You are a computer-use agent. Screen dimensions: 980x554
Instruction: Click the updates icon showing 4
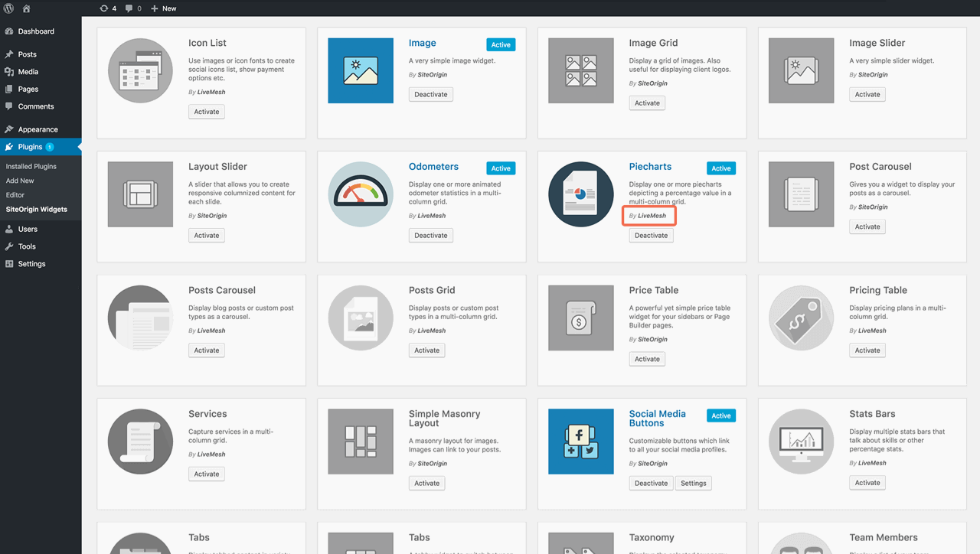point(105,8)
